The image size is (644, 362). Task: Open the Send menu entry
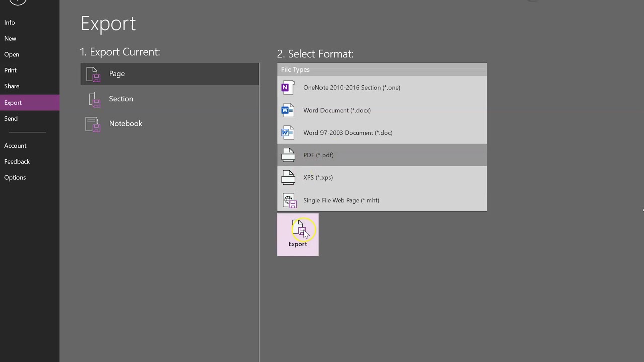click(30, 118)
